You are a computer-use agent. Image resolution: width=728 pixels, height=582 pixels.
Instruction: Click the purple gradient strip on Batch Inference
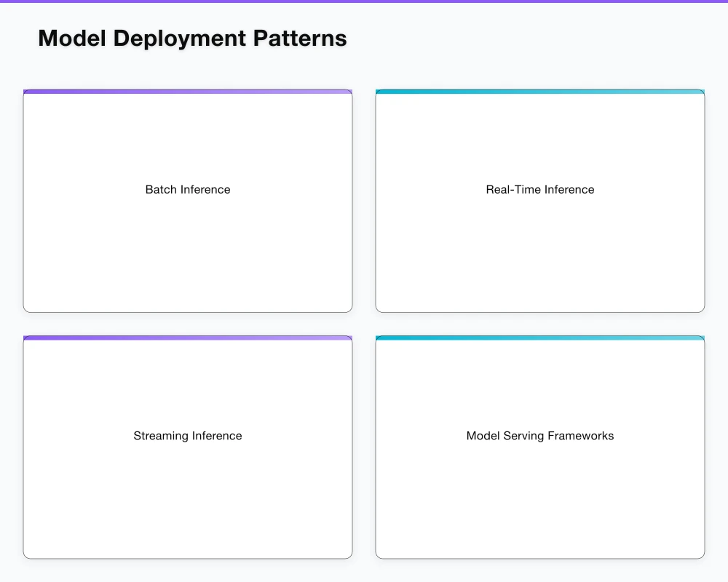click(x=188, y=92)
